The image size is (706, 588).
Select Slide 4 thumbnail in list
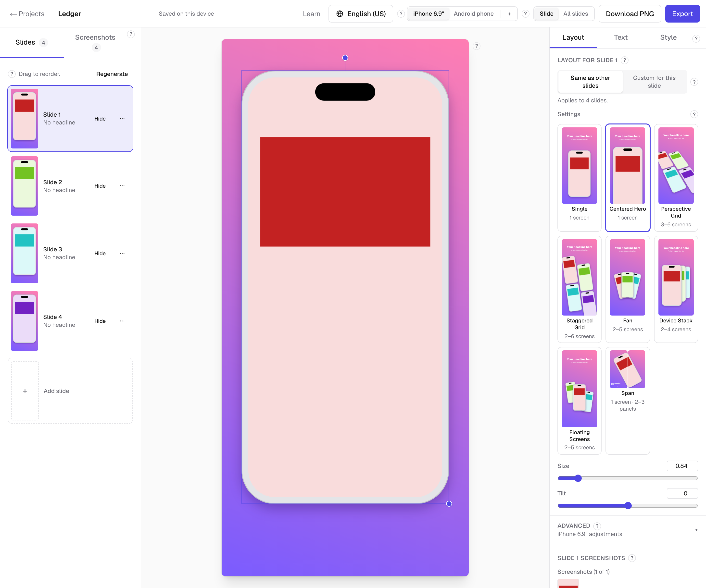[x=25, y=321]
